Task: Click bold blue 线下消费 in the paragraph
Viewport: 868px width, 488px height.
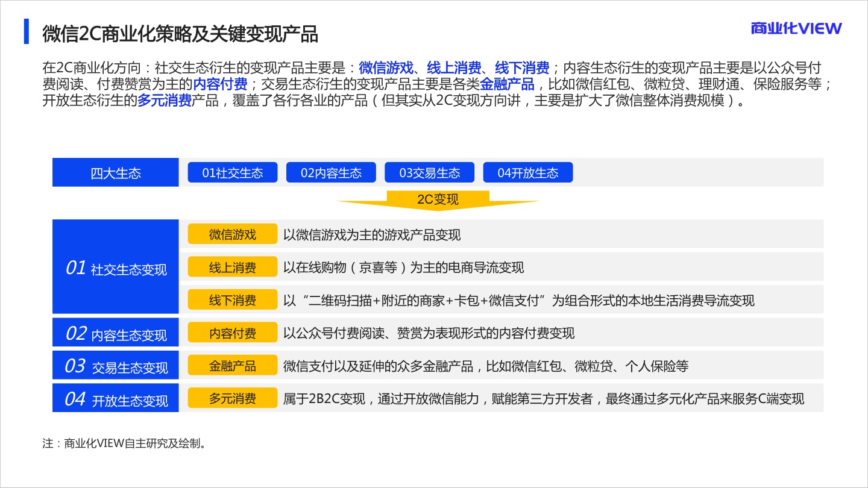Action: click(522, 67)
